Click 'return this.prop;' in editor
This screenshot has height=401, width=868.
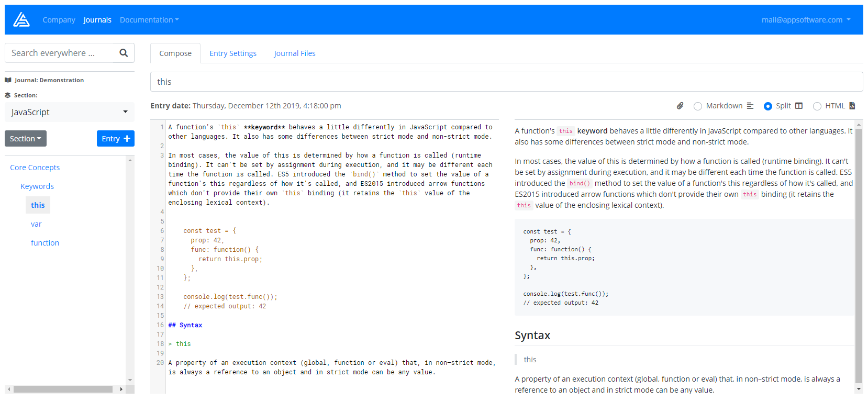pos(230,259)
